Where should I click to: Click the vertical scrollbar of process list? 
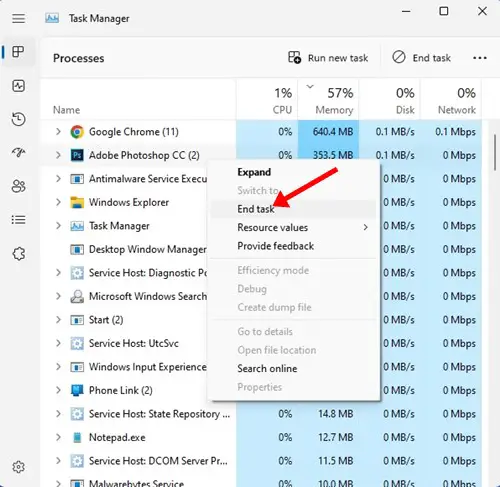tap(495, 153)
